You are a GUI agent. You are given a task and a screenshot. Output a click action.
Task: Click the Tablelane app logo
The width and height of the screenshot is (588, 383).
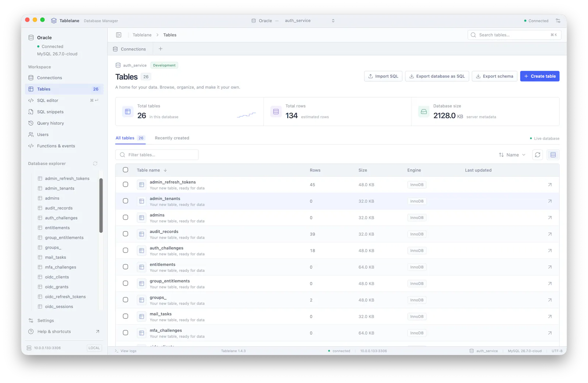coord(54,21)
